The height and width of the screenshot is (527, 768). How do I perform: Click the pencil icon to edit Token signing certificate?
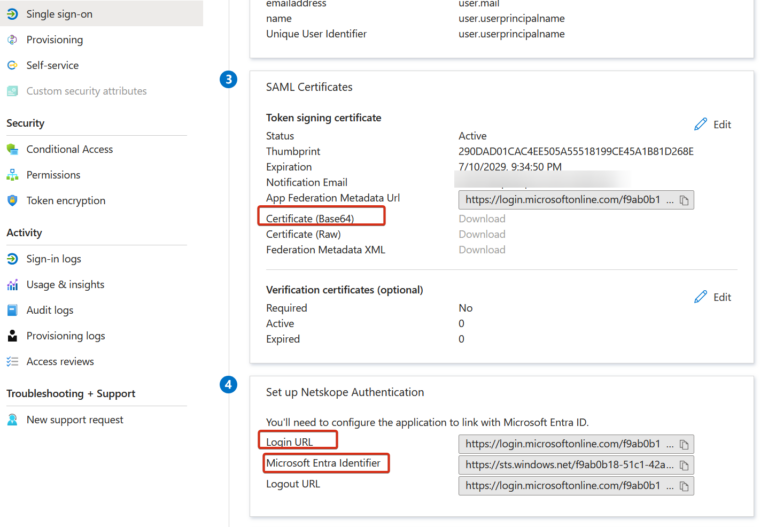point(701,125)
